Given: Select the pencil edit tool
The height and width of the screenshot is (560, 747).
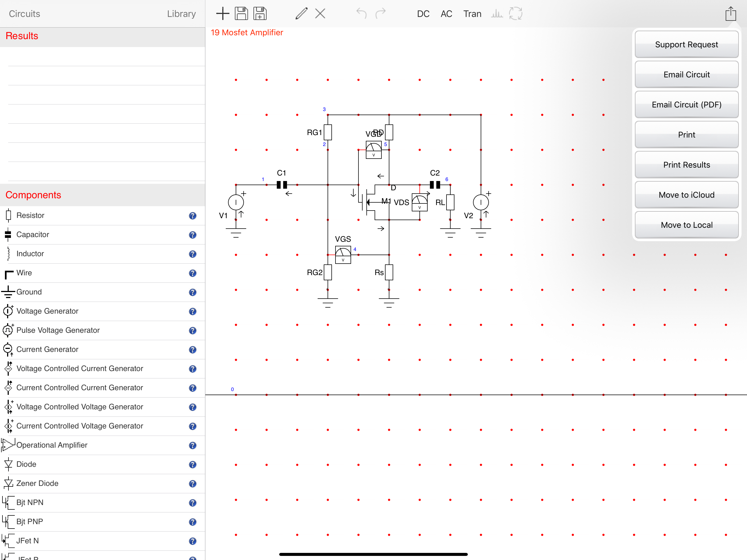Looking at the screenshot, I should (x=302, y=14).
